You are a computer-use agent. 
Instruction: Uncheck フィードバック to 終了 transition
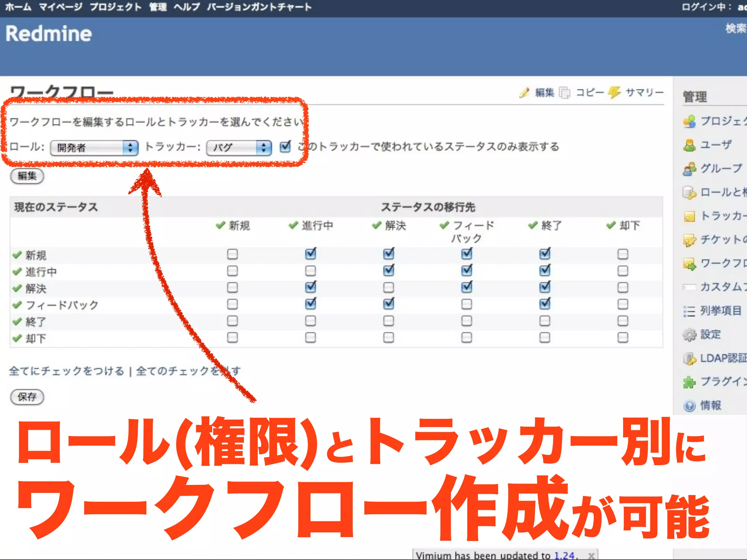tap(545, 304)
